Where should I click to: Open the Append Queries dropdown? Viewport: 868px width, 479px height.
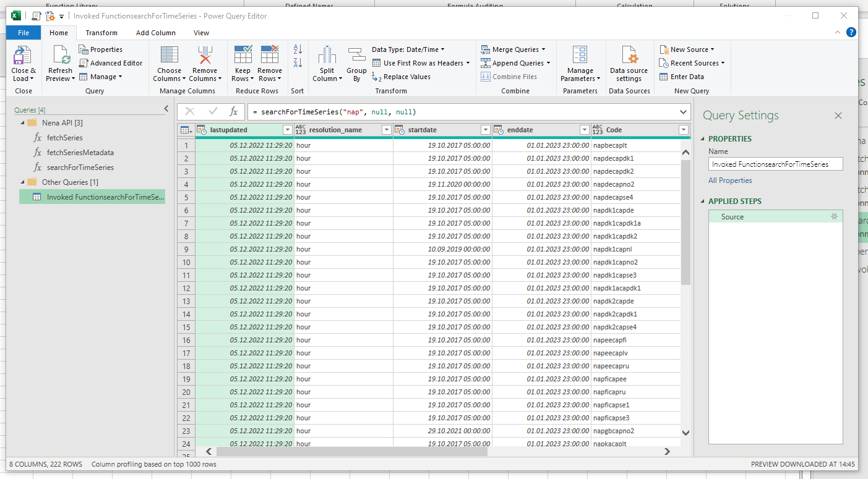pyautogui.click(x=515, y=63)
